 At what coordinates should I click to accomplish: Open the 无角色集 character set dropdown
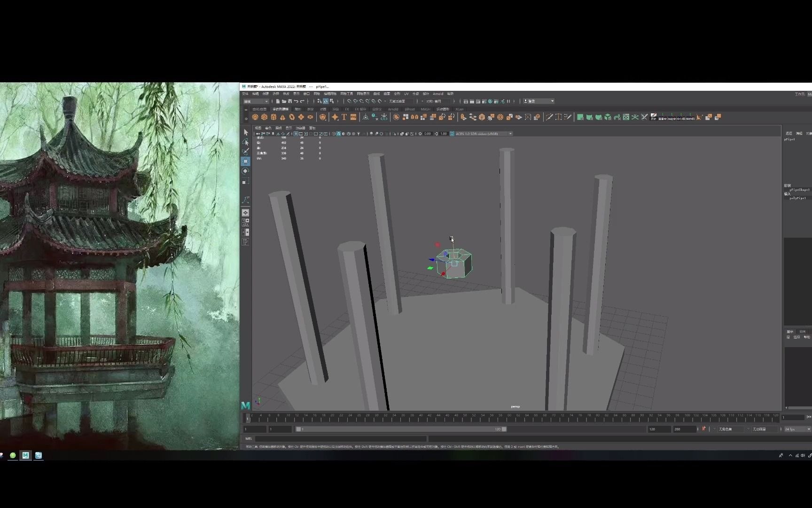tap(730, 429)
